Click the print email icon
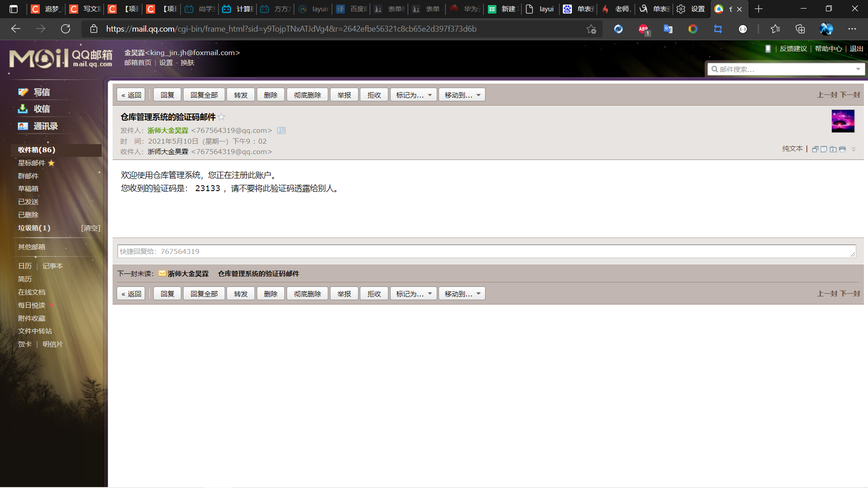The height and width of the screenshot is (488, 868). (x=842, y=149)
